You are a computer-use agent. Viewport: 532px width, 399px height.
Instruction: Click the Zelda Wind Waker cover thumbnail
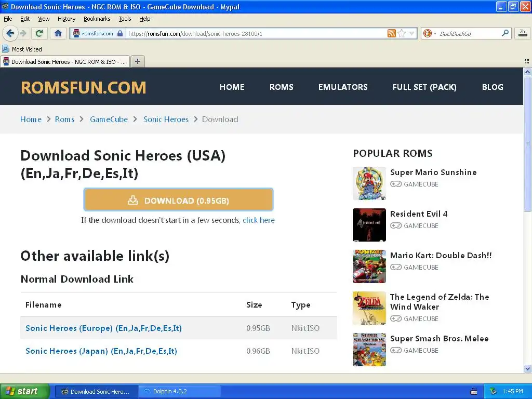coord(369,308)
